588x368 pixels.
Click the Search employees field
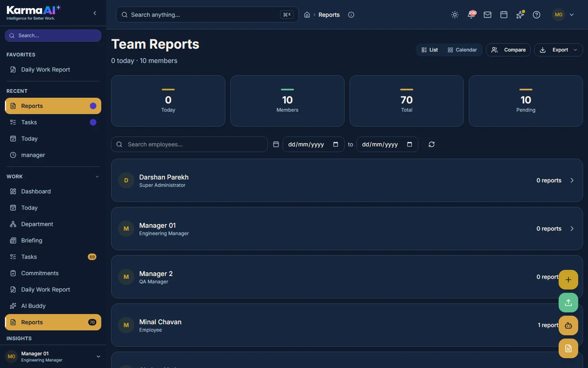189,144
